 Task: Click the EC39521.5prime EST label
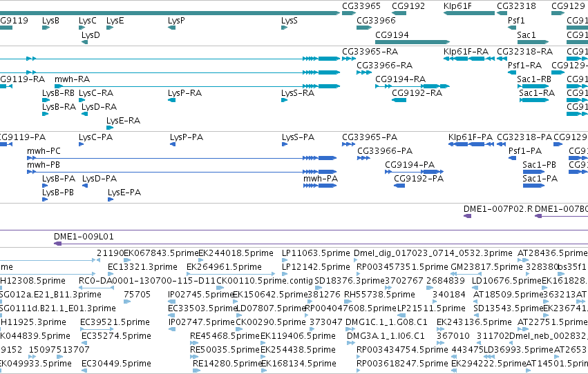coord(115,322)
